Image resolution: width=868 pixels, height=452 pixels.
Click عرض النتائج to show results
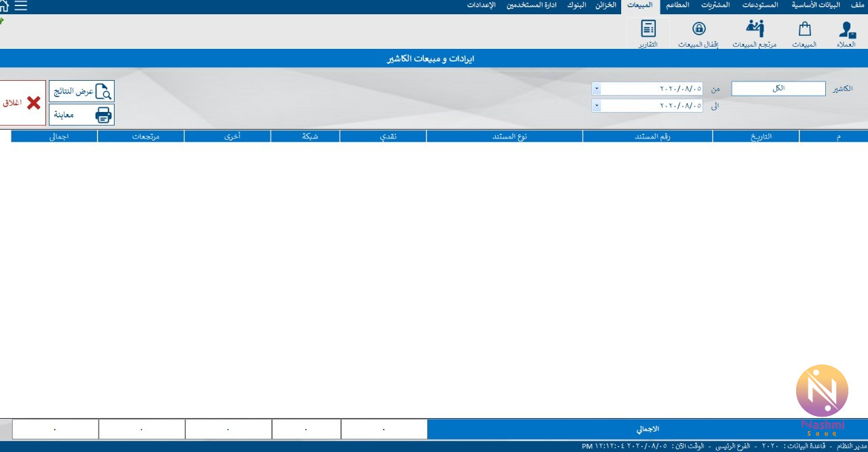pos(82,92)
